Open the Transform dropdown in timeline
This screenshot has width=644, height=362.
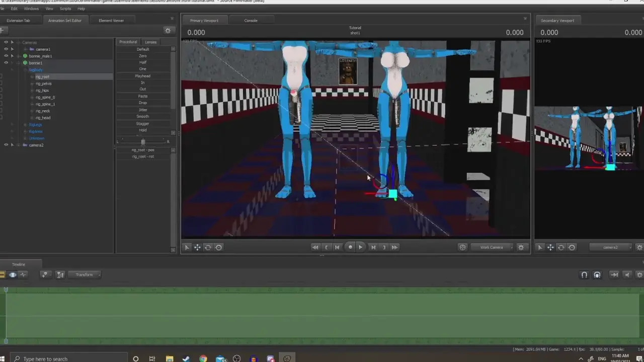[86, 275]
